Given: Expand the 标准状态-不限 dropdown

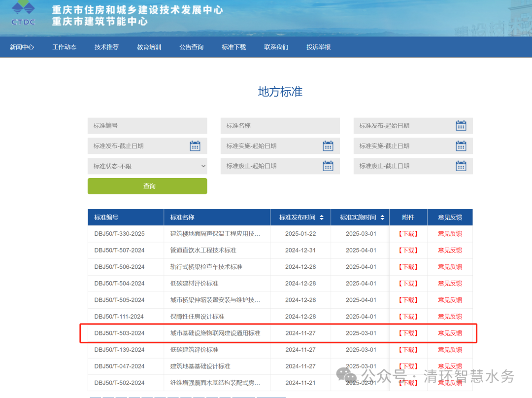Looking at the screenshot, I should 147,166.
